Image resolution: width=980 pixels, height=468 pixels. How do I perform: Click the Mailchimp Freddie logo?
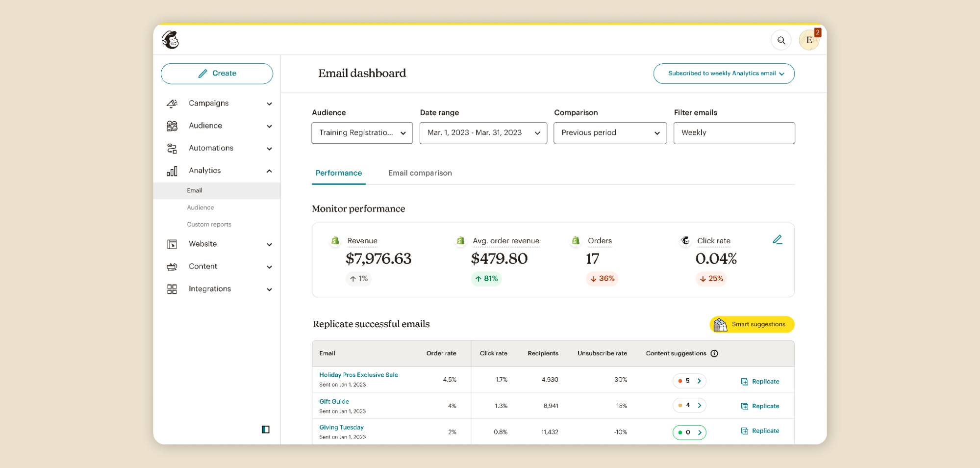[169, 40]
